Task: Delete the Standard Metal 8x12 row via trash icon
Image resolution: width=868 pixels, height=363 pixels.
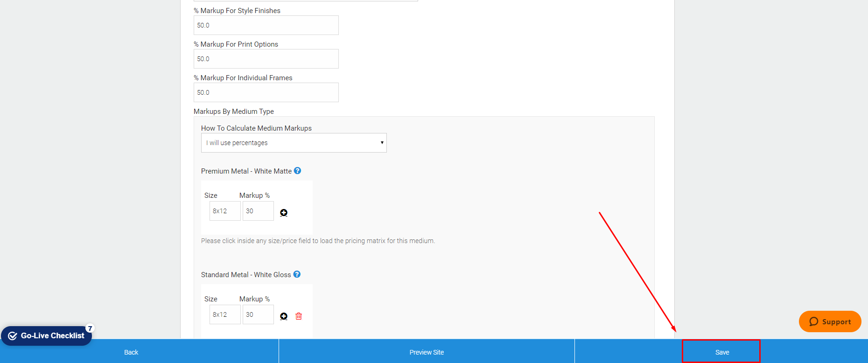Action: tap(299, 316)
